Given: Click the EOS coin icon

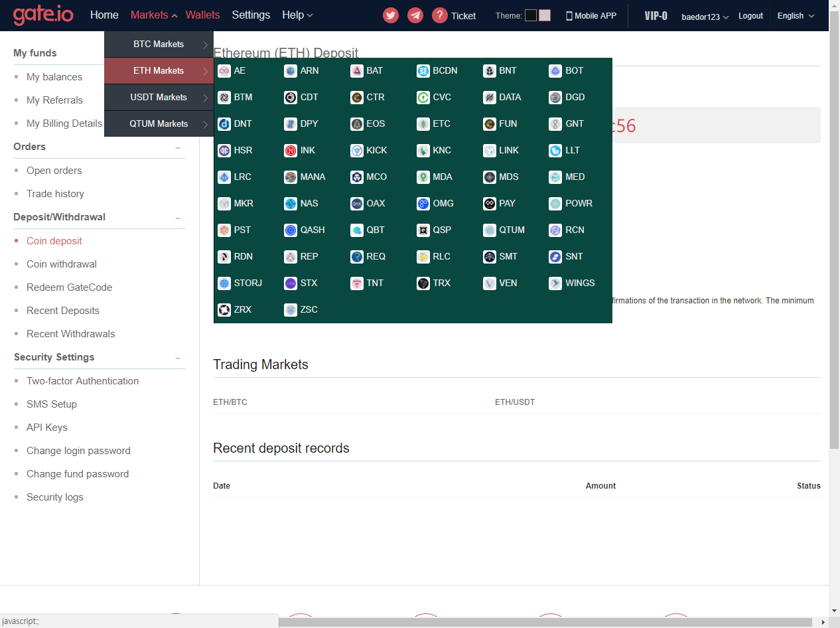Looking at the screenshot, I should pos(357,124).
